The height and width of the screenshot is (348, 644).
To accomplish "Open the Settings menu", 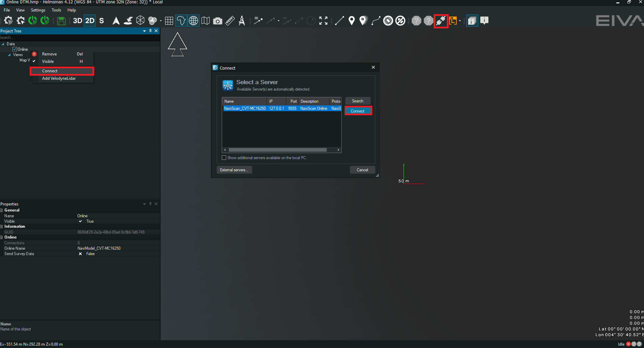I will (x=38, y=10).
